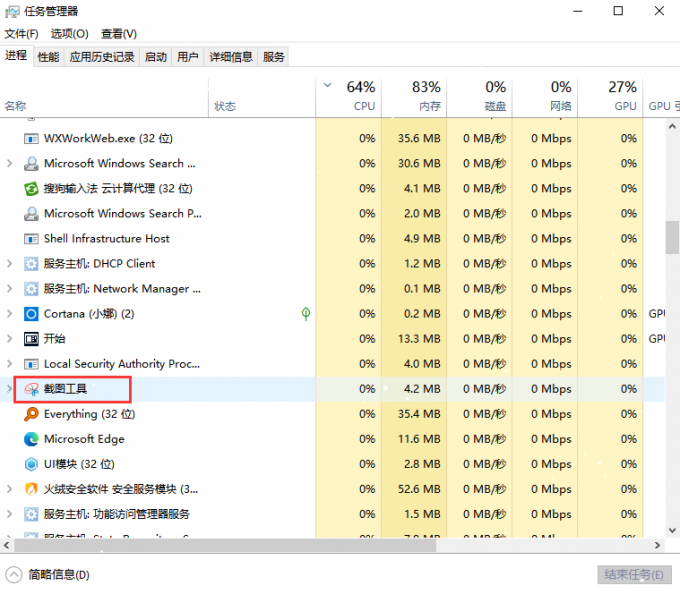The height and width of the screenshot is (594, 680).
Task: Expand the 服务主机: 功能访问管理器服务 row
Action: click(10, 514)
